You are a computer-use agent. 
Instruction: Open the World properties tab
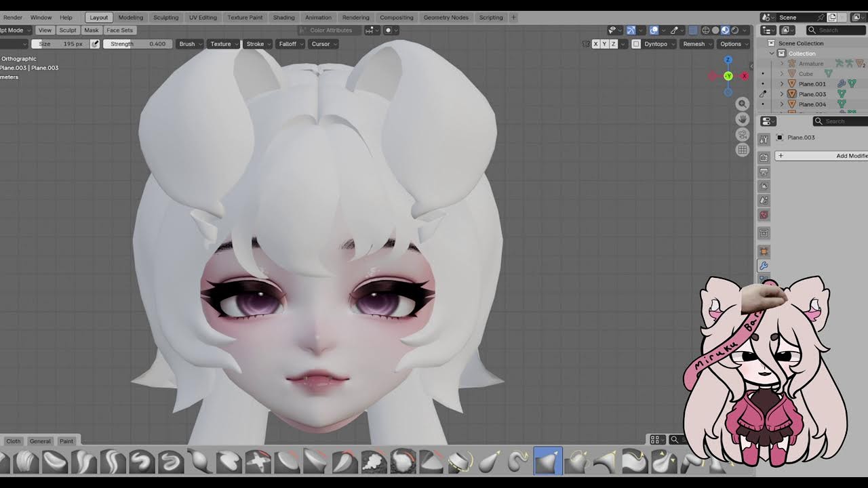764,215
